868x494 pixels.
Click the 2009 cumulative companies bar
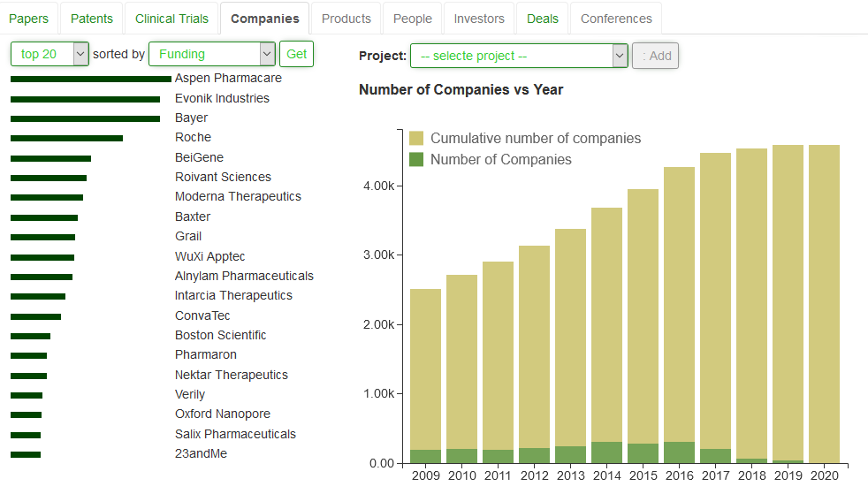click(x=426, y=369)
